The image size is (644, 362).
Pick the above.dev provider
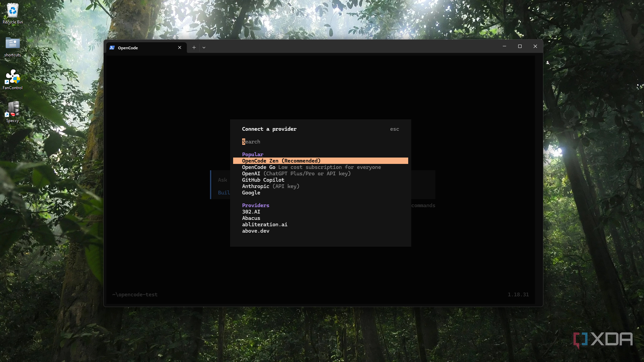[x=320, y=231]
